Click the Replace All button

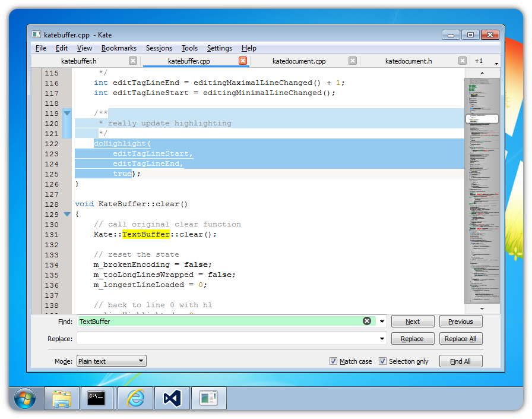tap(460, 339)
